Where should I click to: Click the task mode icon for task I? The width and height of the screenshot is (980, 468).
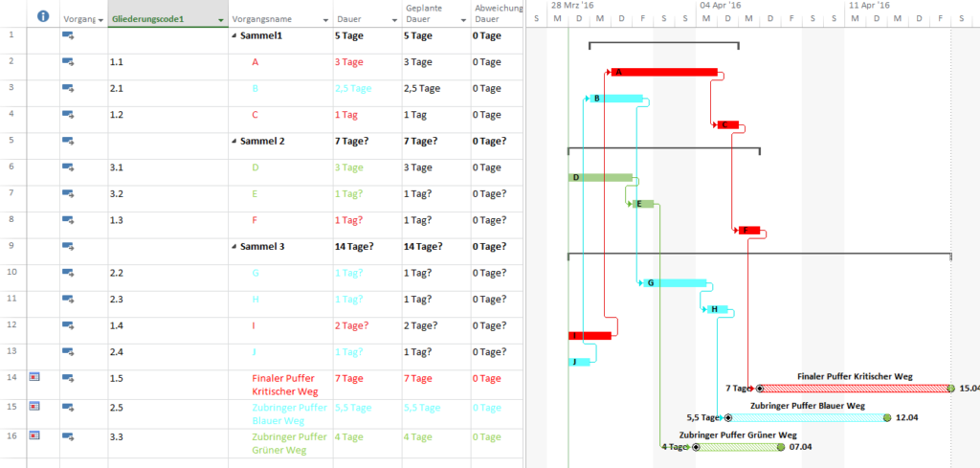pyautogui.click(x=68, y=325)
